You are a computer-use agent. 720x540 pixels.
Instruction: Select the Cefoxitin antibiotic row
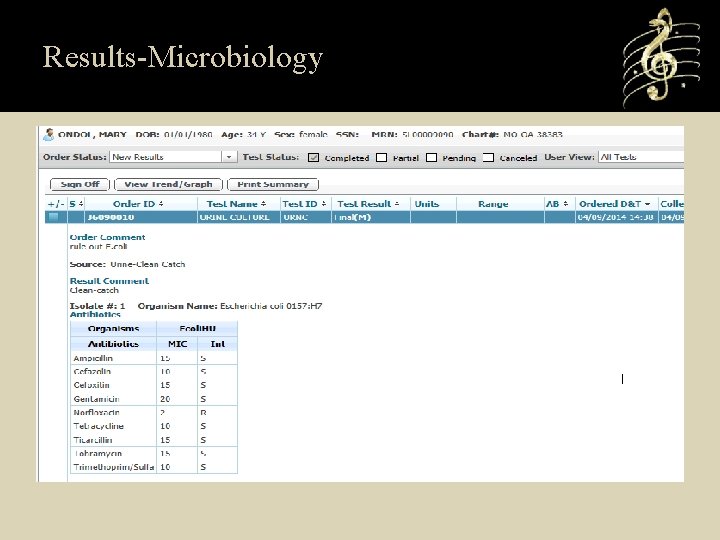click(154, 385)
